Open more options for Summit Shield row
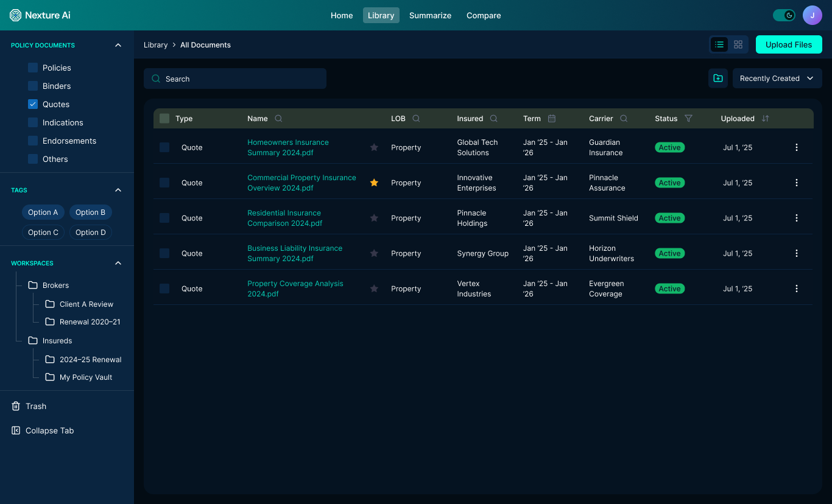The height and width of the screenshot is (504, 832). [797, 218]
